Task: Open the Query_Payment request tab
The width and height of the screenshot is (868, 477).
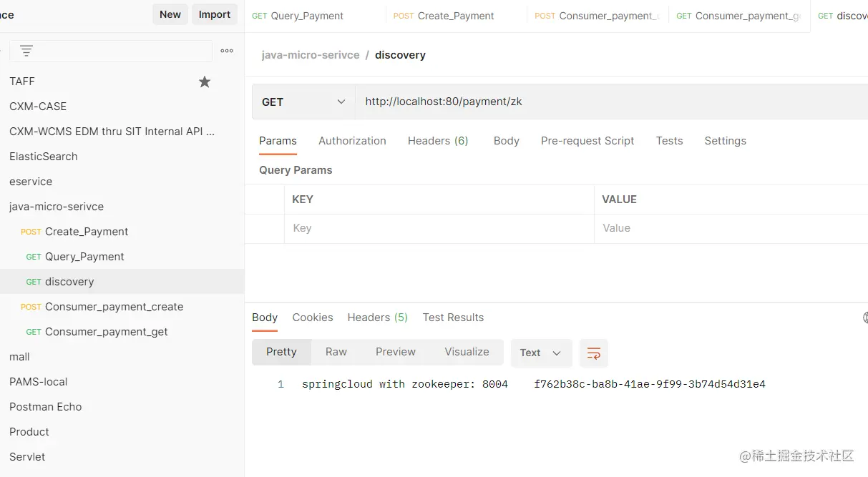Action: click(x=307, y=16)
